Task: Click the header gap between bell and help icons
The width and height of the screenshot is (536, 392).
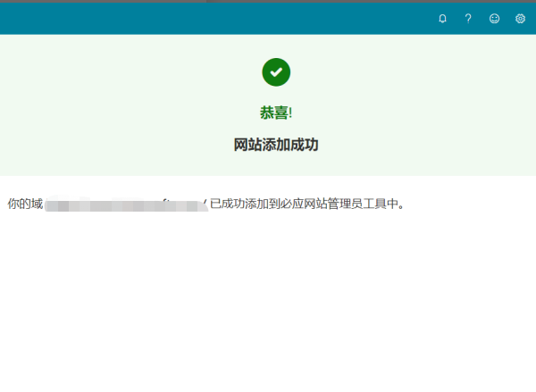Action: point(456,19)
